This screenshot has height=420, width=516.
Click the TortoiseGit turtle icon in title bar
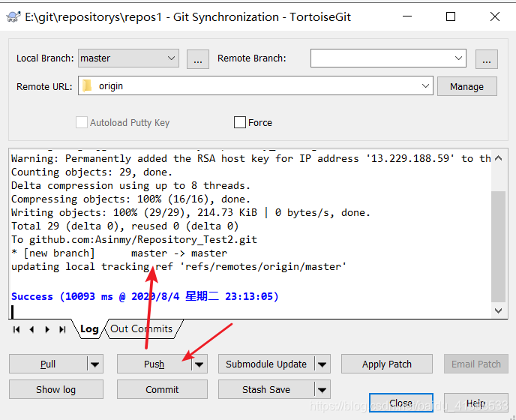point(13,16)
